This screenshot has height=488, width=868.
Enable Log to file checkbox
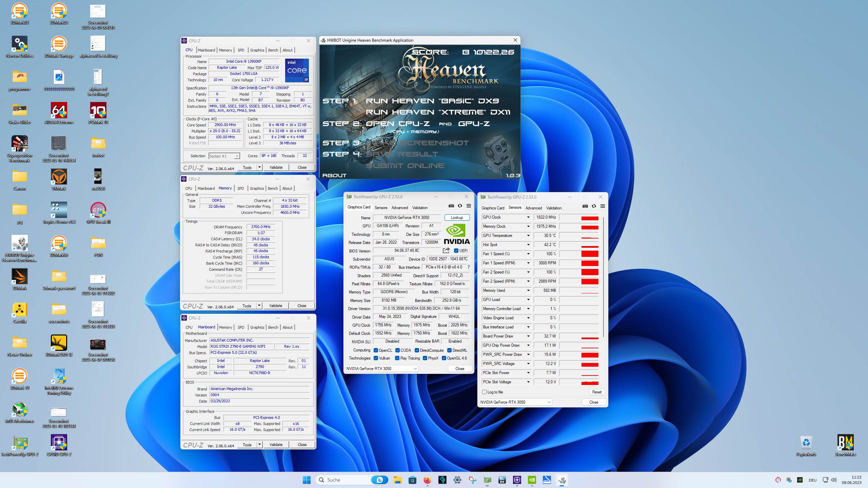(484, 392)
